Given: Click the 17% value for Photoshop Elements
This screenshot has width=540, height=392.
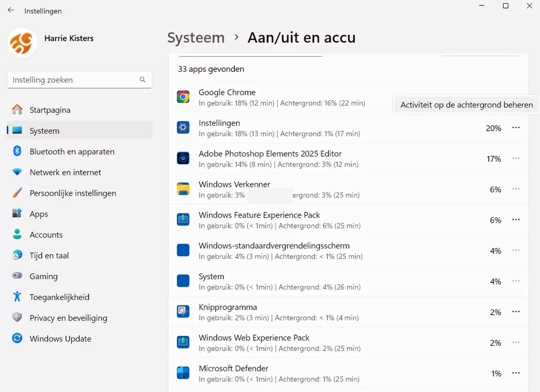Looking at the screenshot, I should point(494,159).
